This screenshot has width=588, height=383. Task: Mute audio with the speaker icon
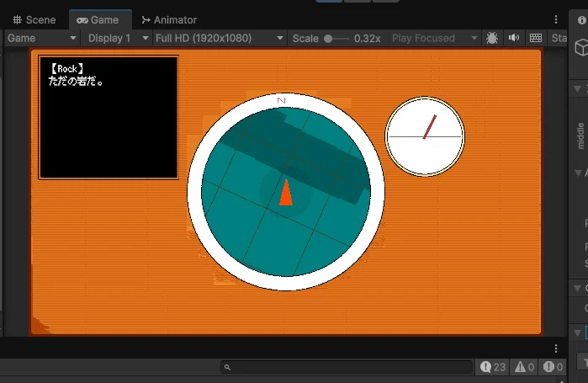pos(514,38)
